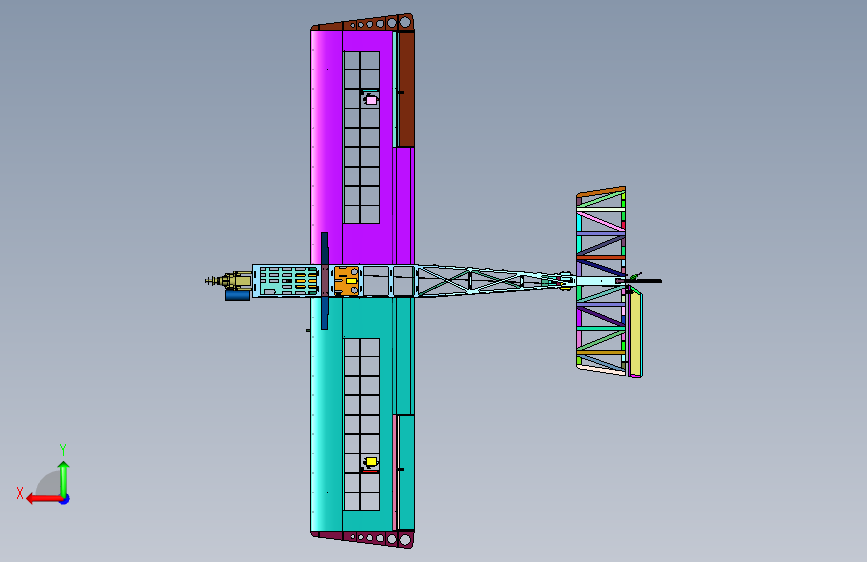Click the green Y axis arrow of the triad
867x562 pixels.
point(64,479)
